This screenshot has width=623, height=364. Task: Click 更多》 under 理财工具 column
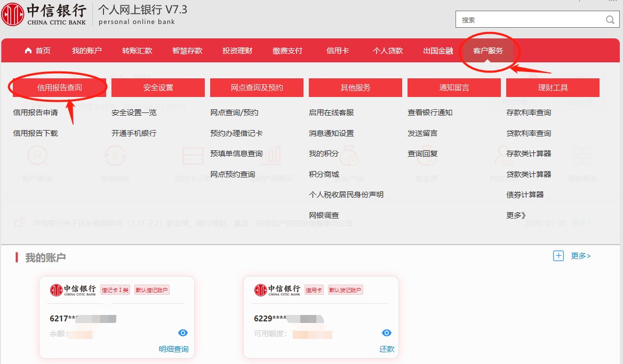click(516, 215)
